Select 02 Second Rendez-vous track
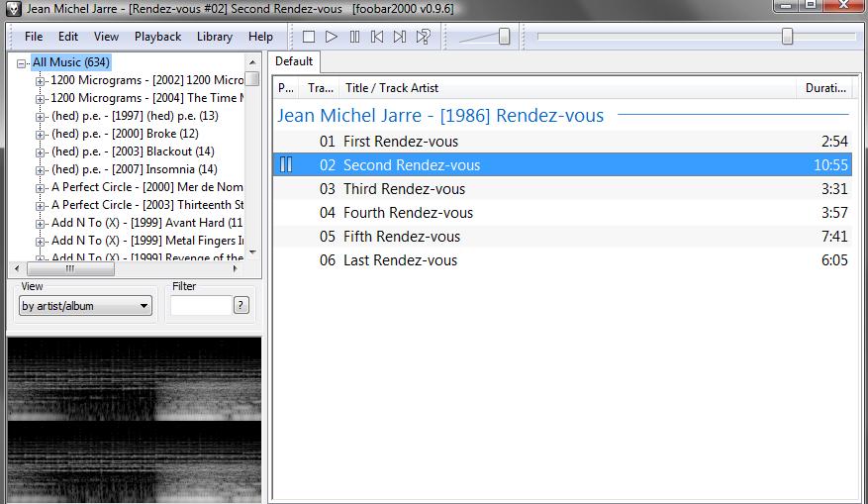Screen dimensions: 868x504 point(562,164)
